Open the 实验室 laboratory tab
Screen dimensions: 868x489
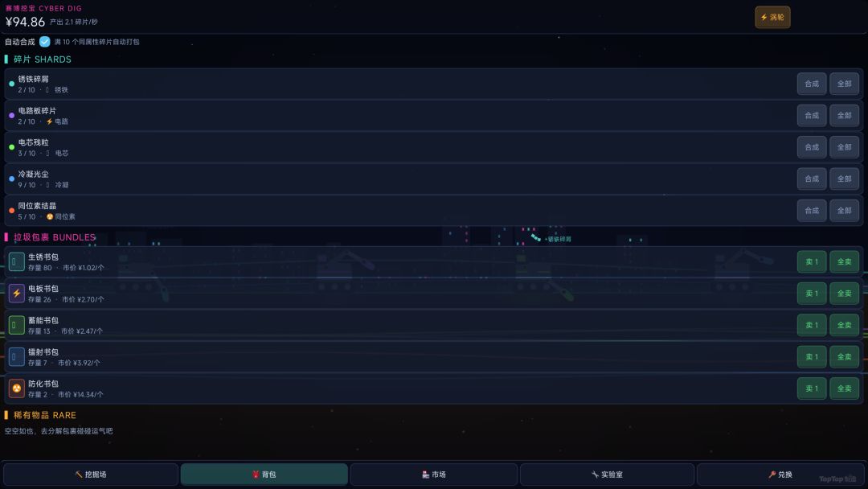(608, 475)
